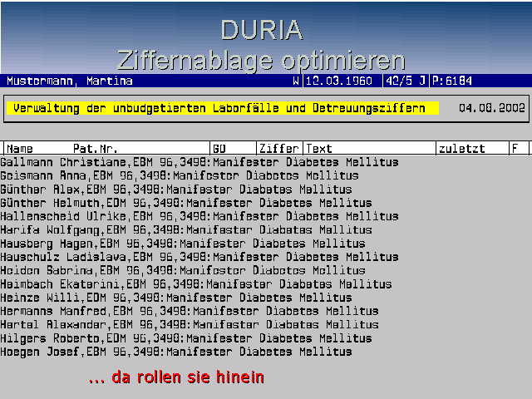The image size is (532, 399).
Task: Click the yellow Verwaltung der unbudgetierten Laborfälle banner
Action: [223, 108]
